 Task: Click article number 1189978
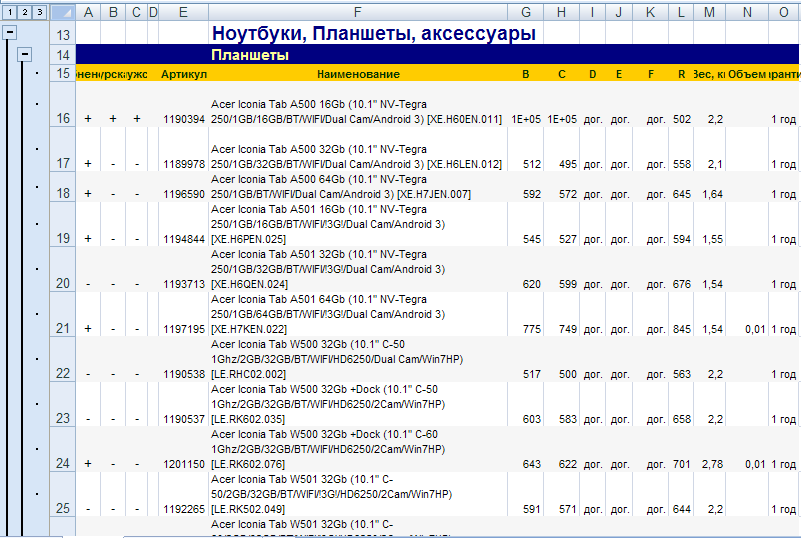point(184,165)
